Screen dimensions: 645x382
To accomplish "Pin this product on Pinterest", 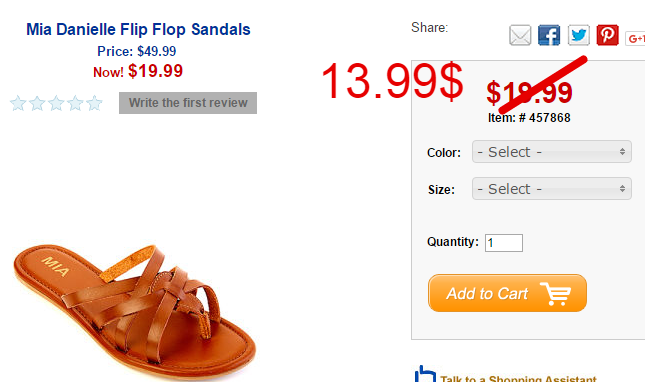I will point(608,35).
